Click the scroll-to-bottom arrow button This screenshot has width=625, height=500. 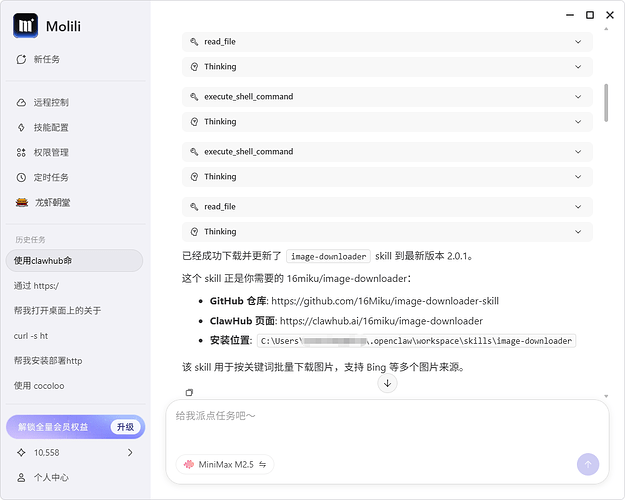pos(388,383)
